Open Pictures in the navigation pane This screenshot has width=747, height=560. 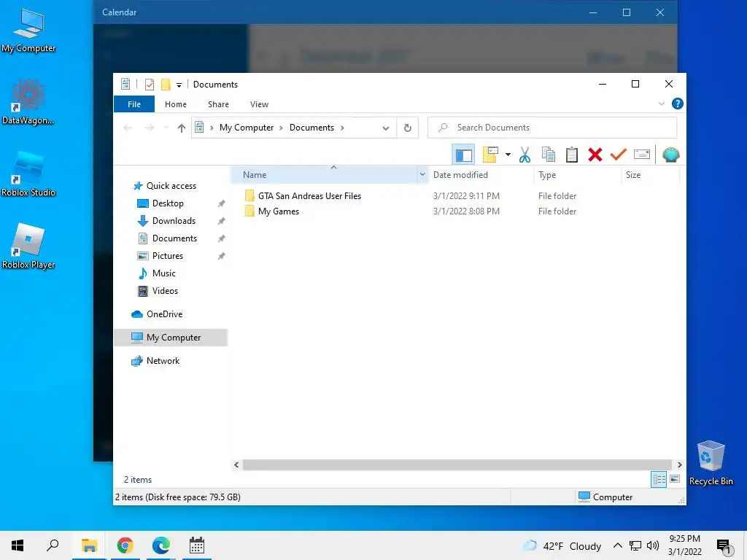click(x=167, y=256)
